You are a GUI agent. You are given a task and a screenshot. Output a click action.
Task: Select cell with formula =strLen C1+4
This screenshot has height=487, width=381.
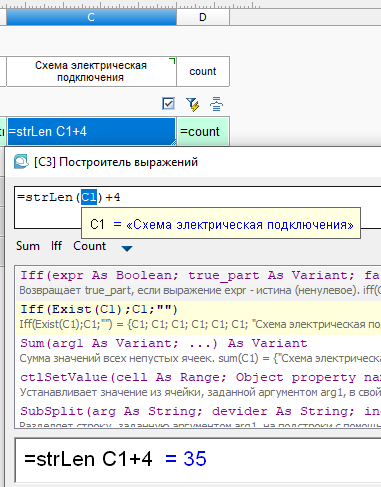[91, 131]
